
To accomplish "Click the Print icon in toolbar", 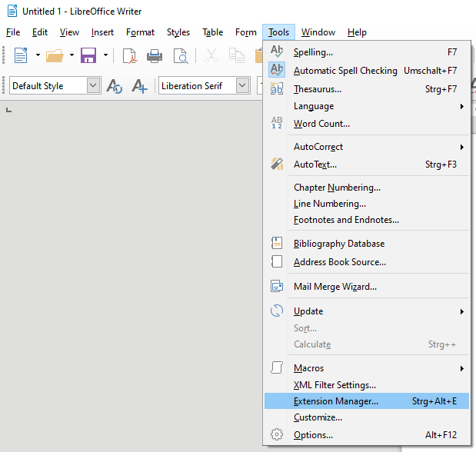I will click(155, 55).
